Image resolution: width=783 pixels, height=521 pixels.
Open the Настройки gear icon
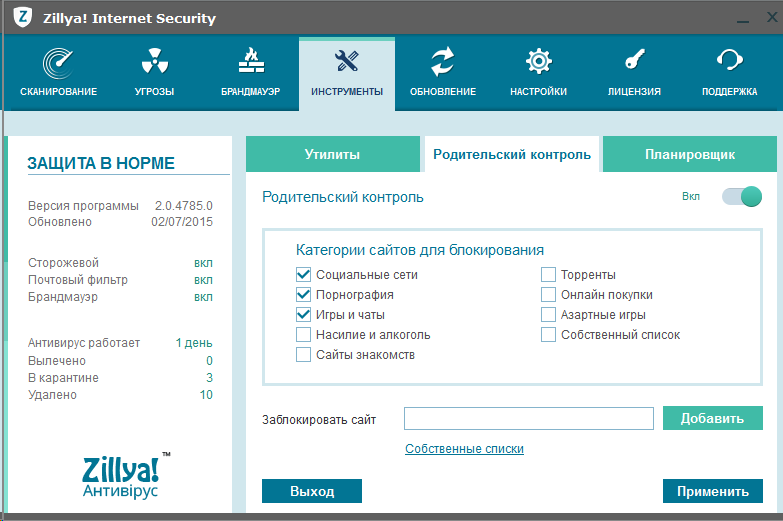tap(538, 64)
